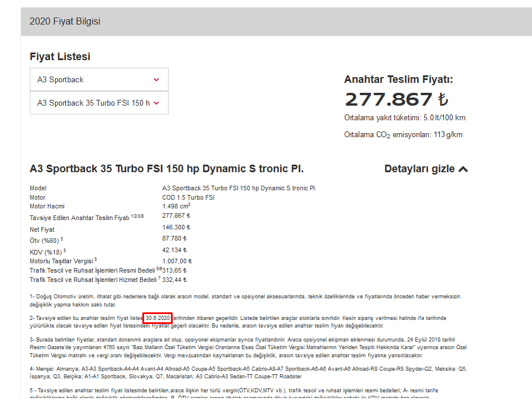The image size is (532, 418).
Task: Select the COD 1.5 Turbo FSI value
Action: 188,197
